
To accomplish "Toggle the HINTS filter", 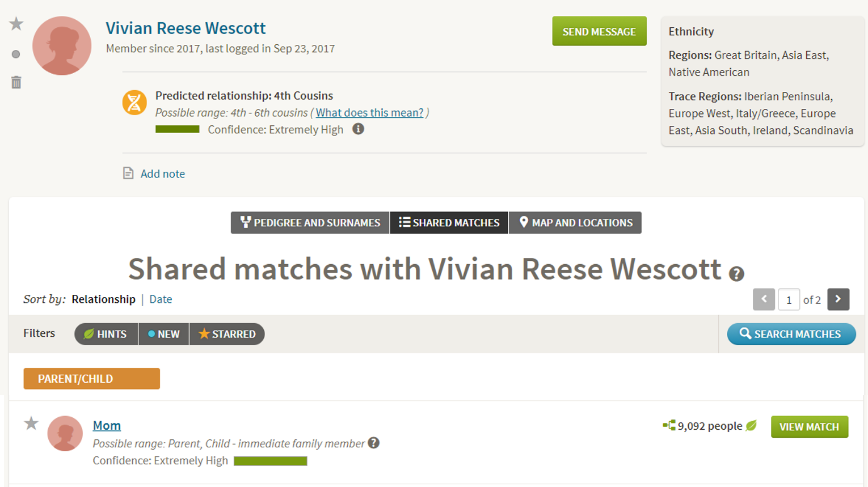I will coord(106,334).
